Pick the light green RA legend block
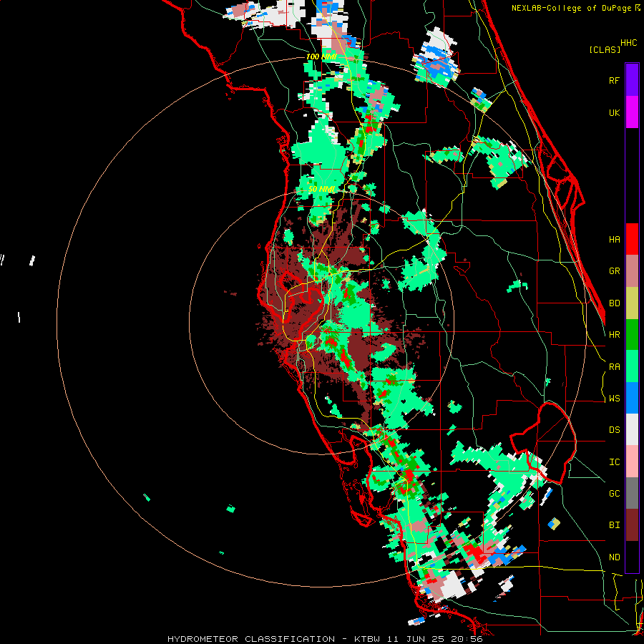The width and height of the screenshot is (644, 644). (x=632, y=366)
